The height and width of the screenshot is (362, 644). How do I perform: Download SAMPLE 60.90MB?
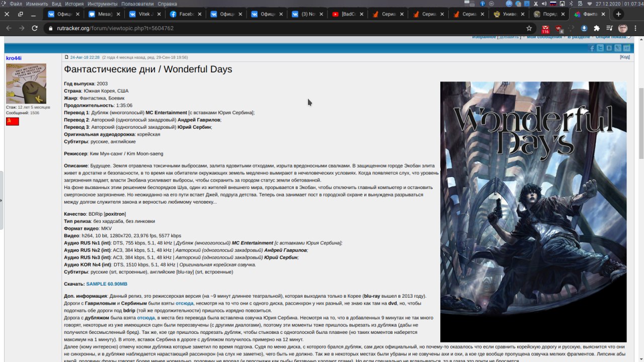pyautogui.click(x=107, y=284)
